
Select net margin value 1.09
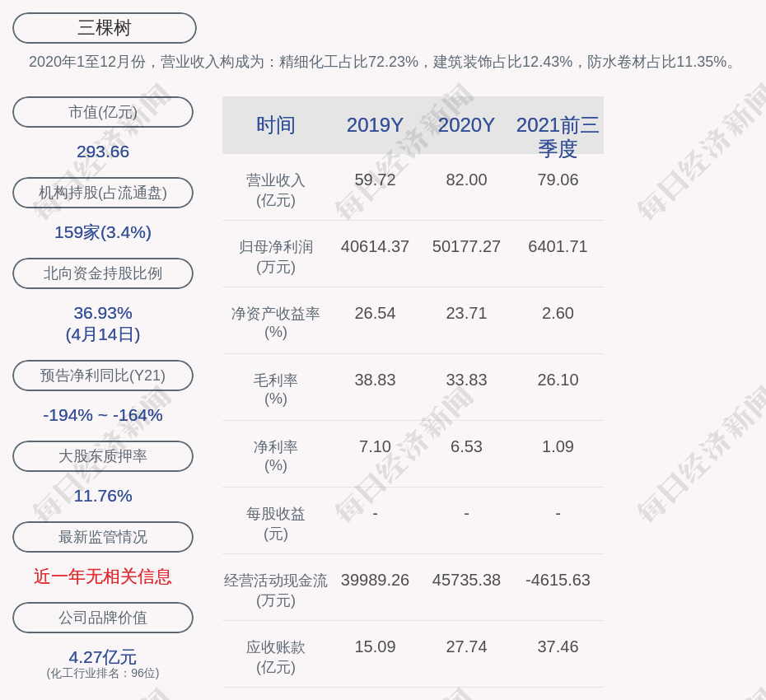558,446
